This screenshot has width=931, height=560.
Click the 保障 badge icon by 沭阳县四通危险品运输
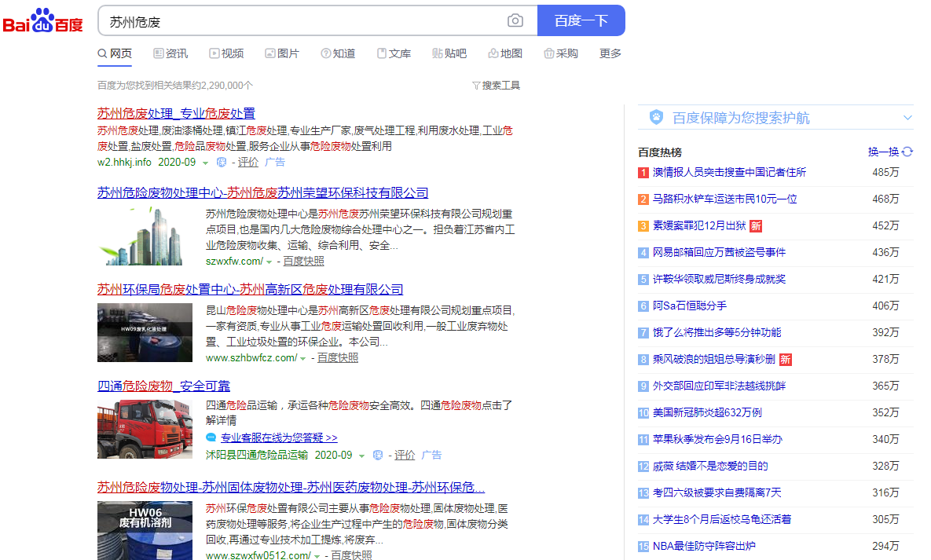coord(378,456)
